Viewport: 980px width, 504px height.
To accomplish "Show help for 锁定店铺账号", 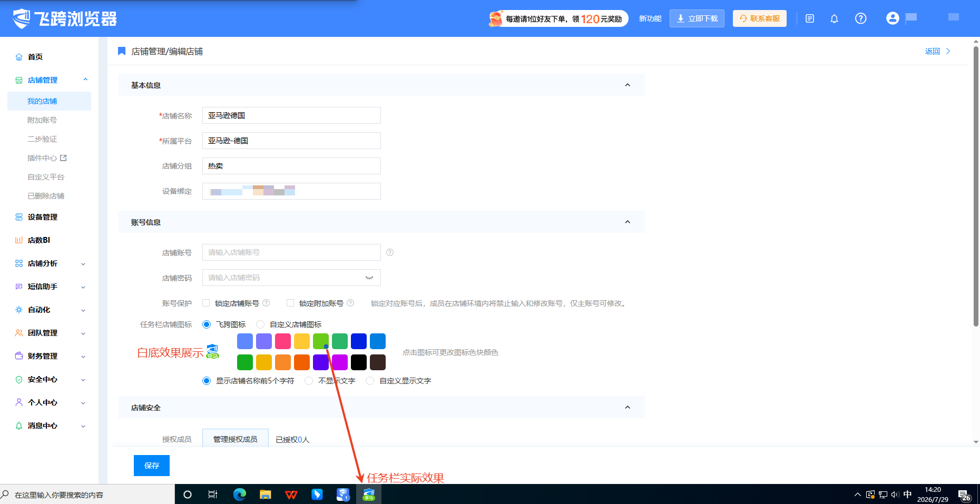I will point(266,303).
